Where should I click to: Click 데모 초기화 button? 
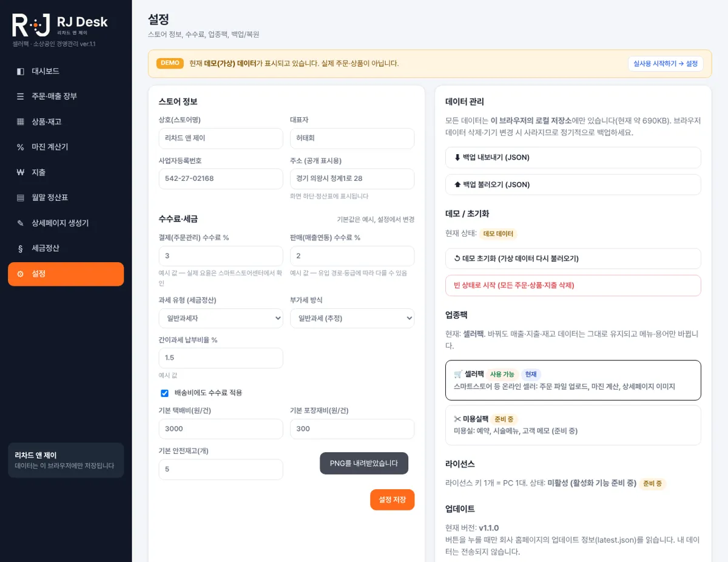(x=573, y=259)
